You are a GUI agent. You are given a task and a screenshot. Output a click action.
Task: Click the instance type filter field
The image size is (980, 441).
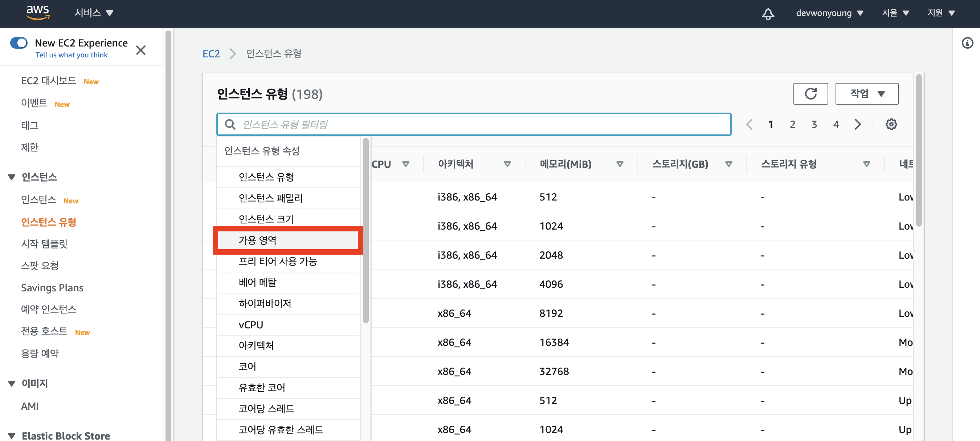(473, 124)
